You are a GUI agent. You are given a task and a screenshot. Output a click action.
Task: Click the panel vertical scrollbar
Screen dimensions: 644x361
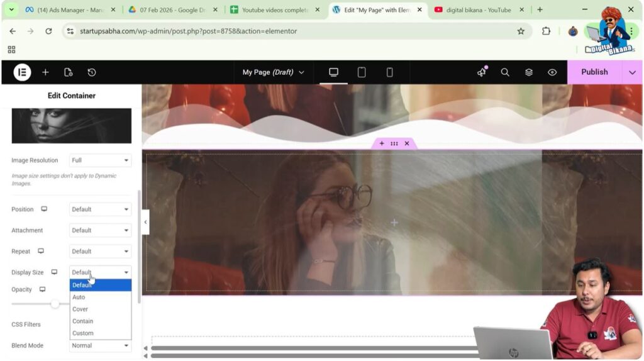point(139,247)
